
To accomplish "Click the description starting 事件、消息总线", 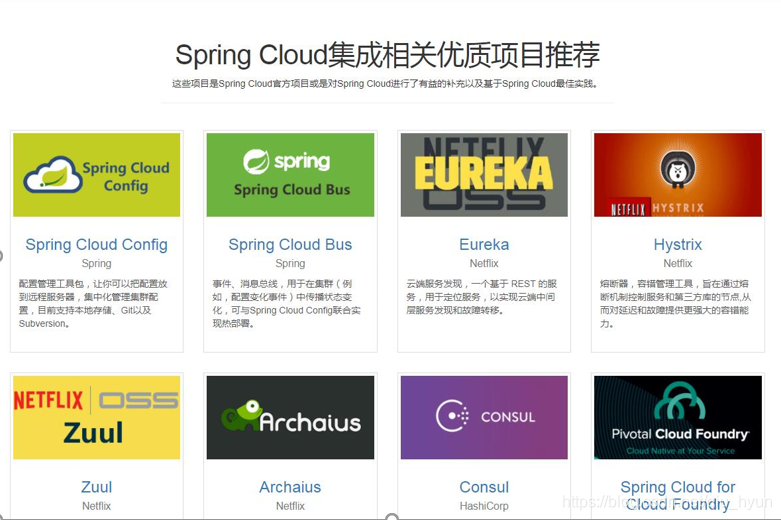I will [x=286, y=303].
